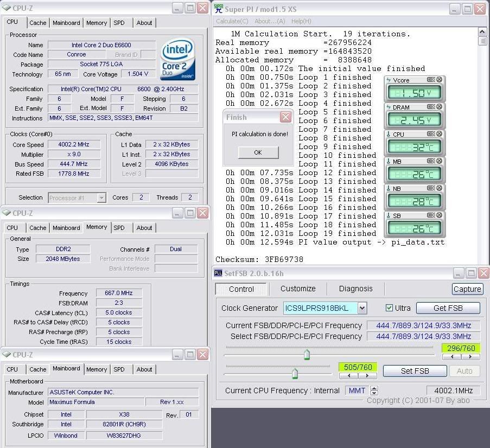Click the lower FSB slider thumb
The height and width of the screenshot is (448, 490).
tap(295, 373)
